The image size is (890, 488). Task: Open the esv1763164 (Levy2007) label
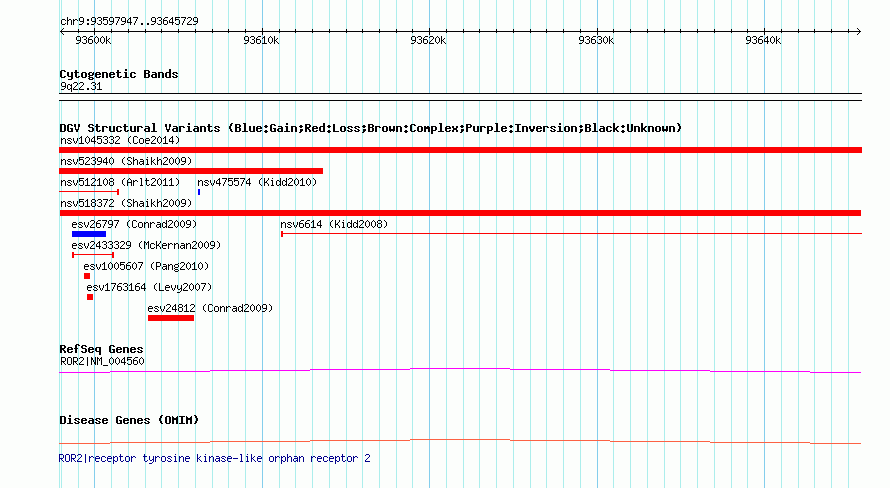pos(149,287)
